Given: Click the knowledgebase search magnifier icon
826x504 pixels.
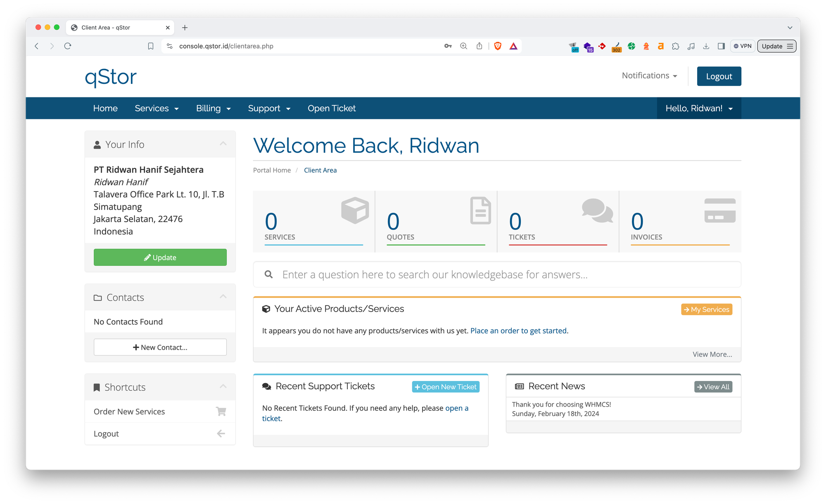Looking at the screenshot, I should pos(268,274).
